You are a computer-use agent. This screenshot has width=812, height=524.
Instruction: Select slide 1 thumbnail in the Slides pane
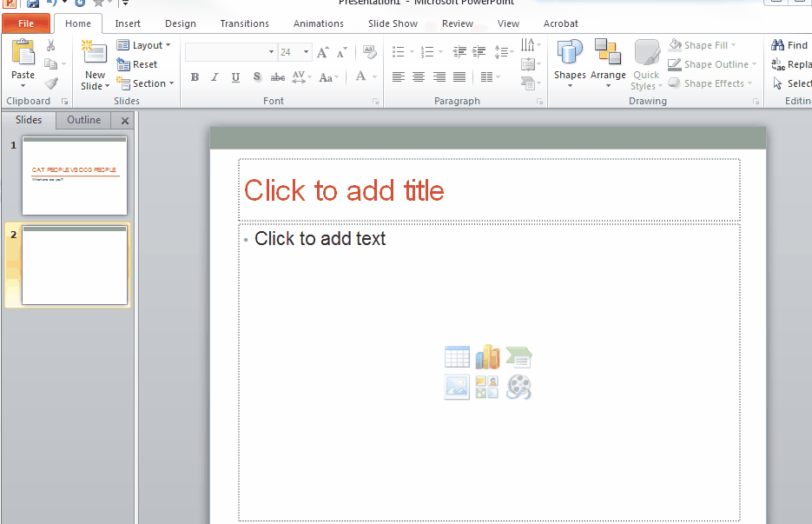click(x=74, y=176)
